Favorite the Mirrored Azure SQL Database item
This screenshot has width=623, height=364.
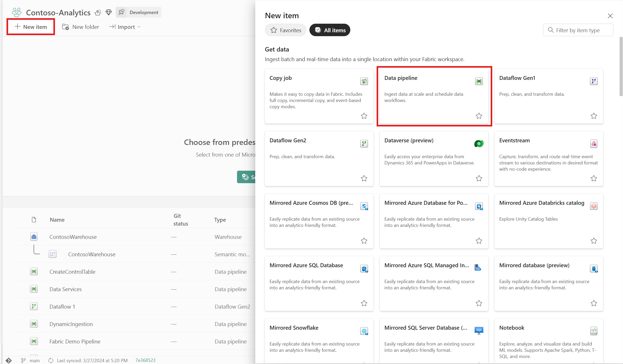[364, 303]
